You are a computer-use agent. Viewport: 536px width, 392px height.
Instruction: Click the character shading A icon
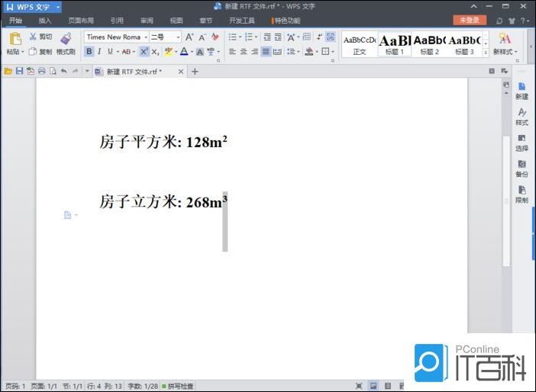click(x=200, y=52)
